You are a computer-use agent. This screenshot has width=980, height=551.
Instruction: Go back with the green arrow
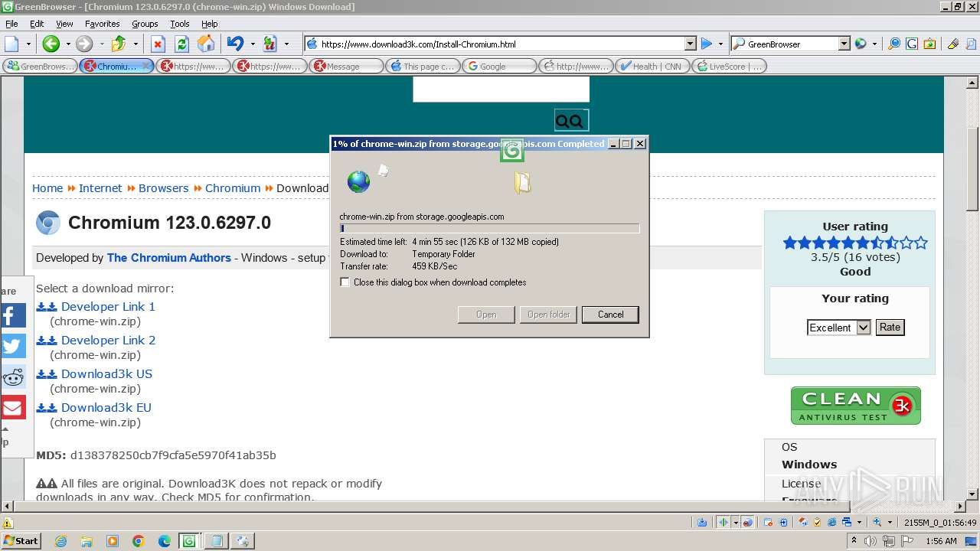pos(51,44)
